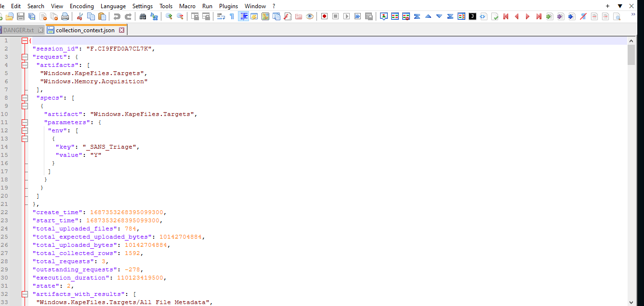This screenshot has height=306, width=644.
Task: Toggle Show All Characters pilcrow icon
Action: point(232,16)
